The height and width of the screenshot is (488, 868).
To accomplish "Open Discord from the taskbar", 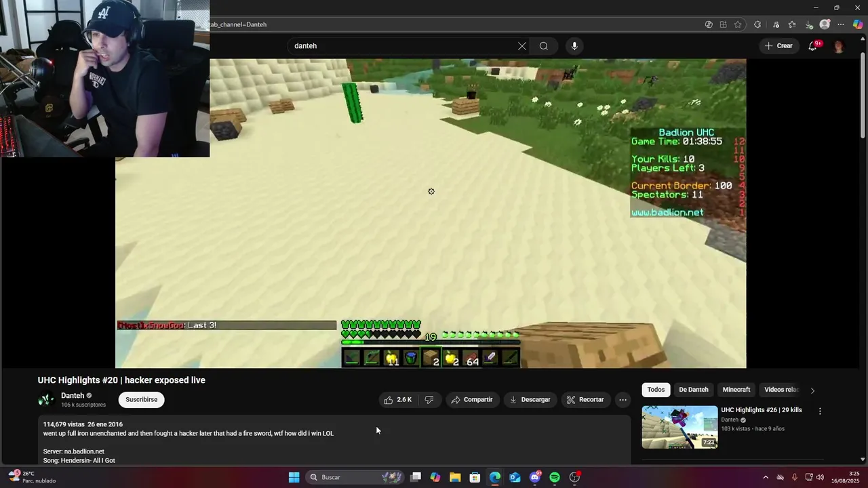I will [535, 477].
